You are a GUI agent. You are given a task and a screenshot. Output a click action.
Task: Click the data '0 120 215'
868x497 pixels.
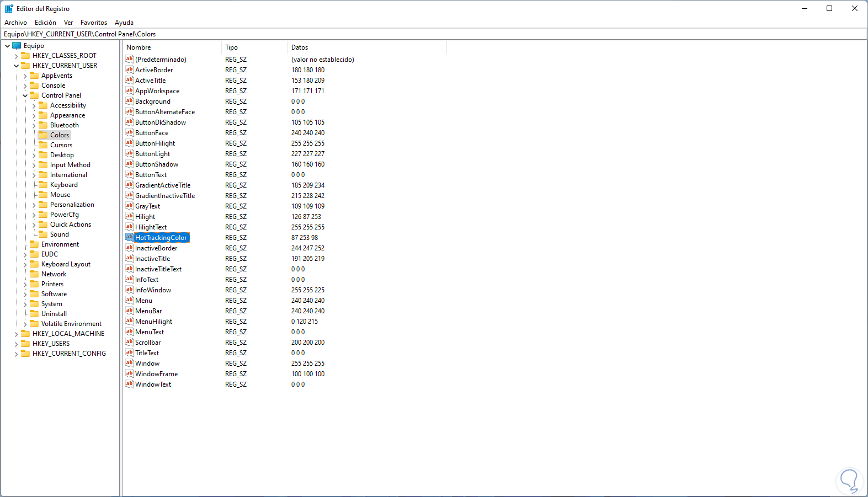[305, 322]
